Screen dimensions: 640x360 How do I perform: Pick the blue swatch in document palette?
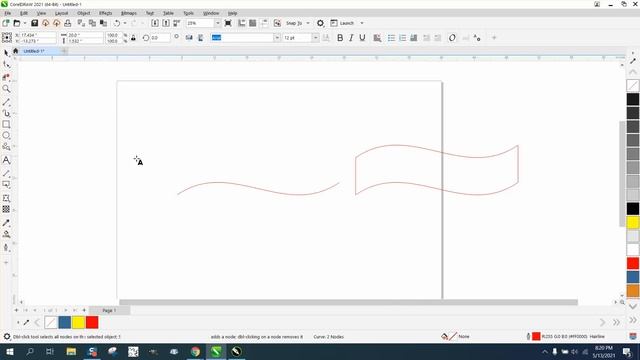pyautogui.click(x=64, y=322)
